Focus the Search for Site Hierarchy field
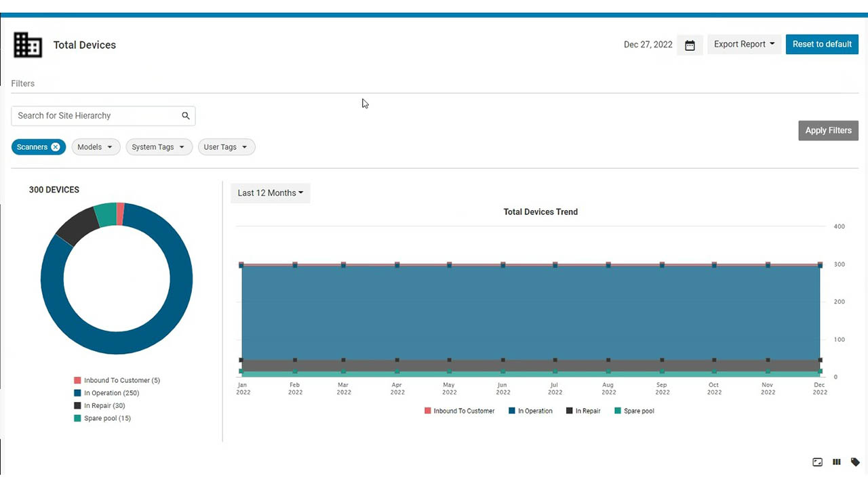This screenshot has height=488, width=868. click(x=103, y=116)
